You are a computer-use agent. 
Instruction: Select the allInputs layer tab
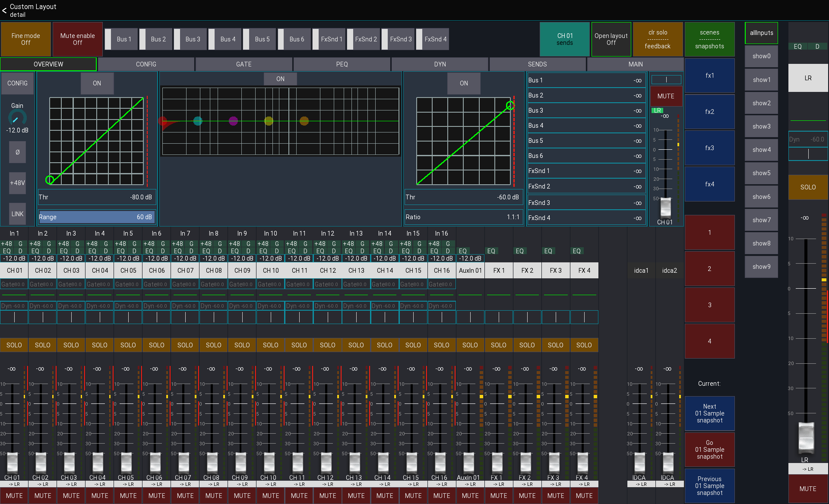761,33
